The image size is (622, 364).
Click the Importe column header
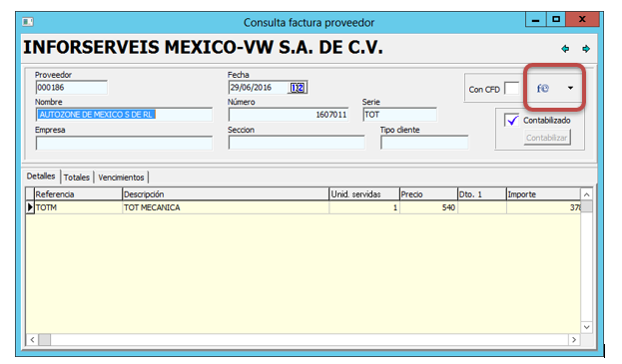tap(543, 194)
